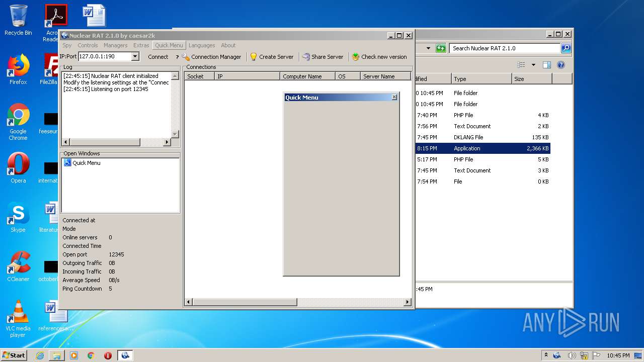
Task: Click the volume tray icon
Action: click(572, 355)
